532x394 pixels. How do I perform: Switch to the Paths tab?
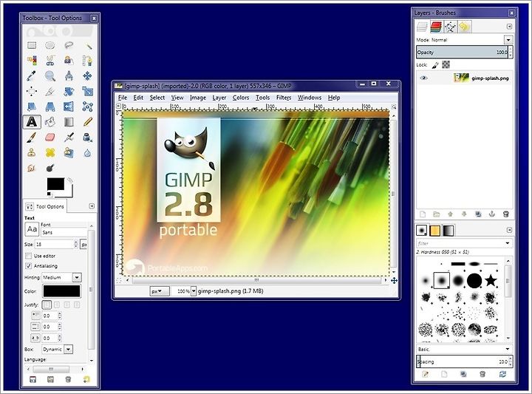(x=450, y=27)
